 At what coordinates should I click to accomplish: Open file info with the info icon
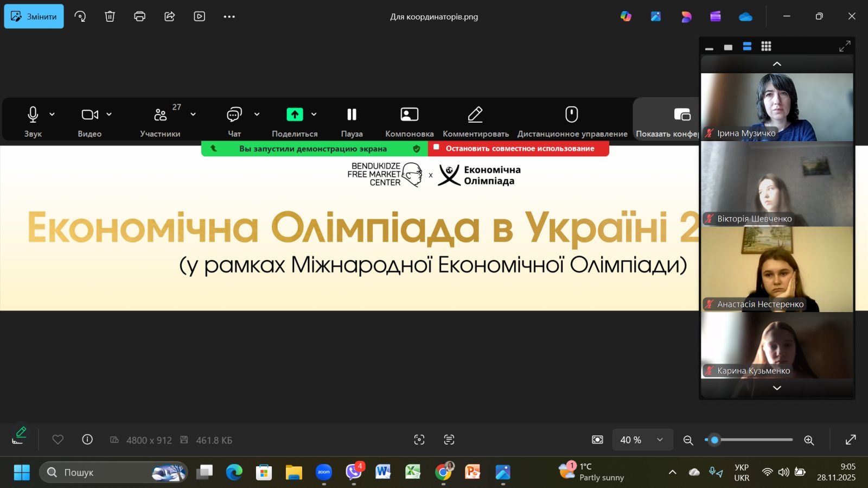pos(87,440)
